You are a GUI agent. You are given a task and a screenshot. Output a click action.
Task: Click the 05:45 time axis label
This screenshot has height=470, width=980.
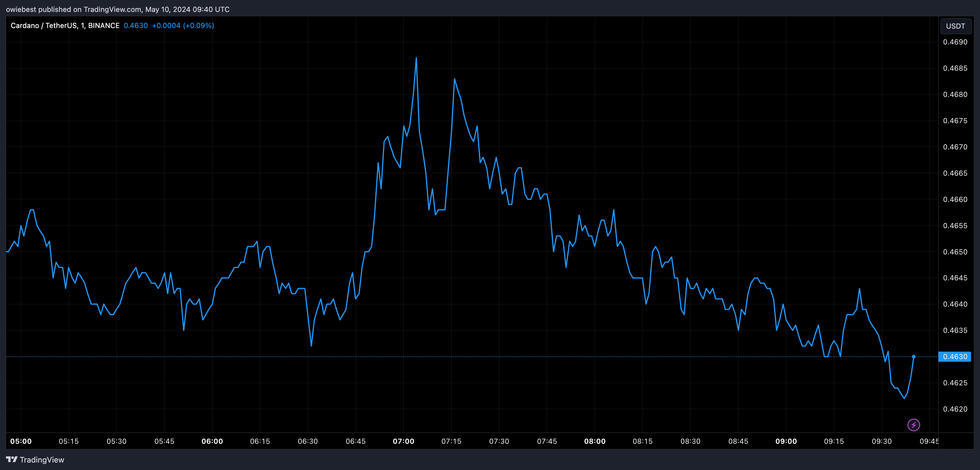coord(164,441)
